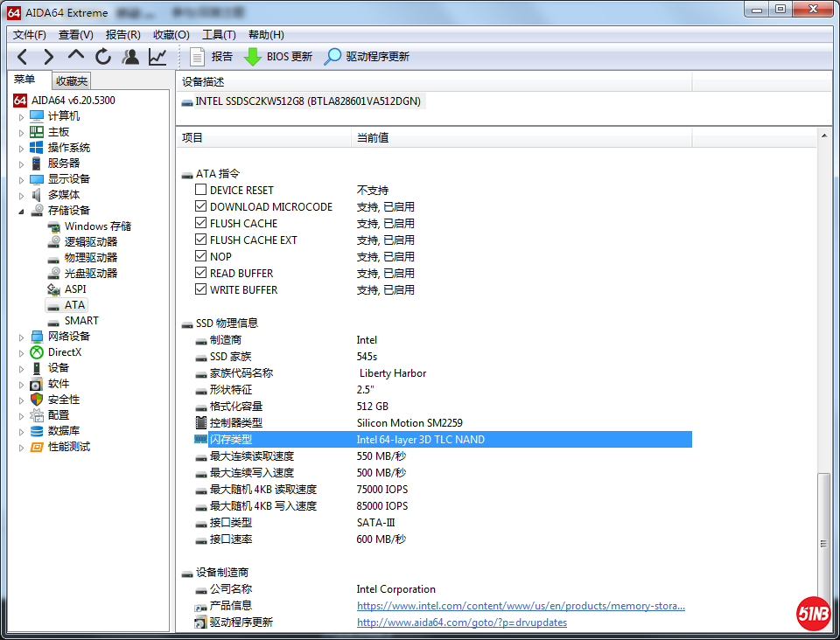Image resolution: width=840 pixels, height=640 pixels.
Task: Click the back navigation arrow icon
Action: tap(23, 57)
